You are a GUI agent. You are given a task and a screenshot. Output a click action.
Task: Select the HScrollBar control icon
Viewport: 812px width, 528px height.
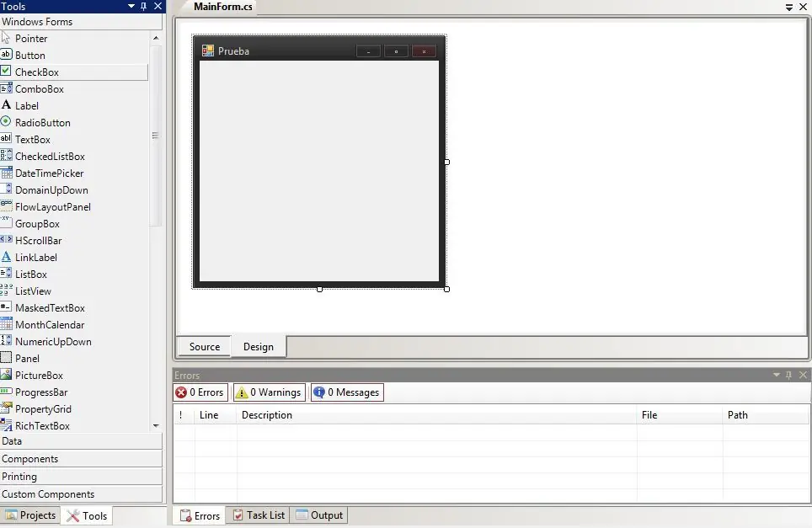tap(6, 240)
